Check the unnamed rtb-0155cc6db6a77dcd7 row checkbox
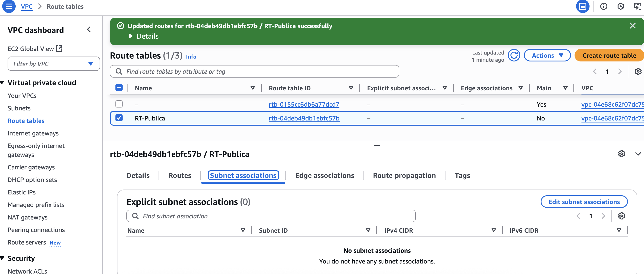The width and height of the screenshot is (644, 274). pos(119,104)
